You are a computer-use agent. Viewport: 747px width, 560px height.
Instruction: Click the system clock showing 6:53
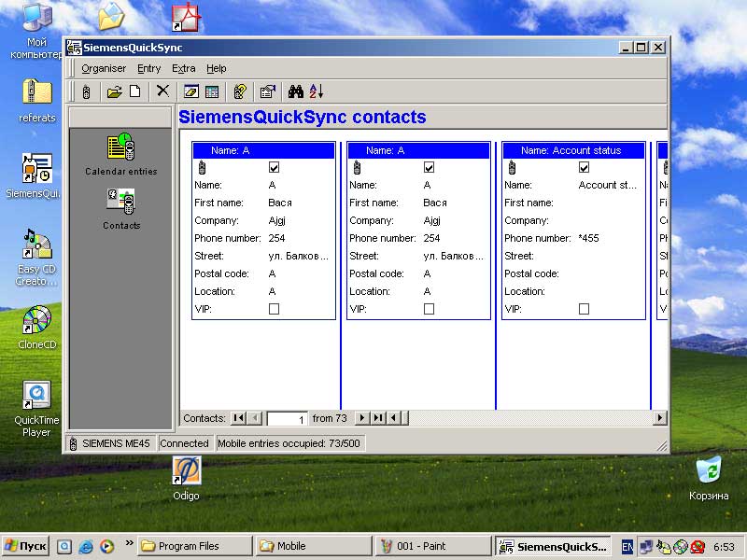pos(725,547)
